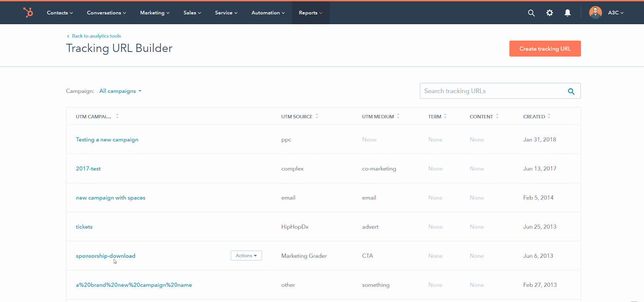644x302 pixels.
Task: Open the Automation menu
Action: [x=268, y=13]
